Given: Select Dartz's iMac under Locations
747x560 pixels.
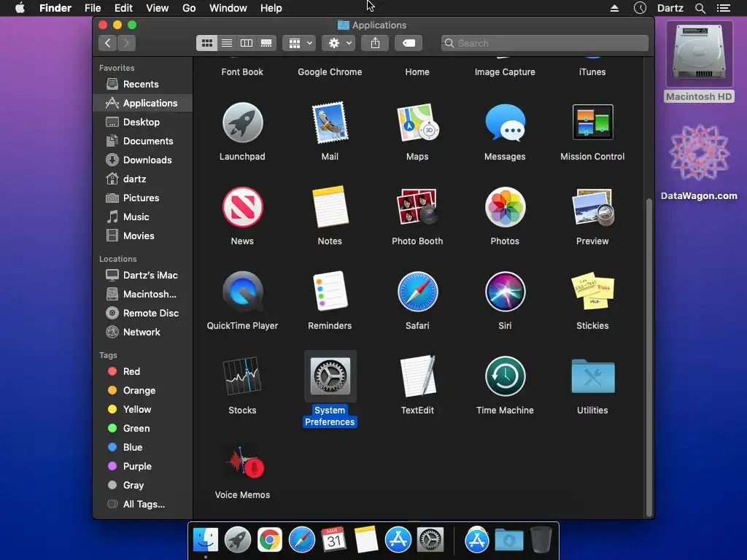Looking at the screenshot, I should (143, 275).
